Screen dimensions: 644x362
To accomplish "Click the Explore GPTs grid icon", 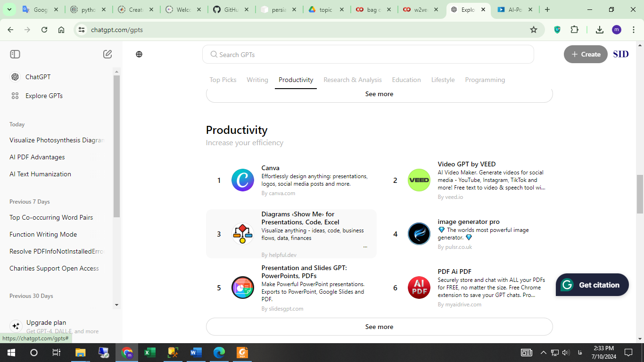I will [15, 96].
